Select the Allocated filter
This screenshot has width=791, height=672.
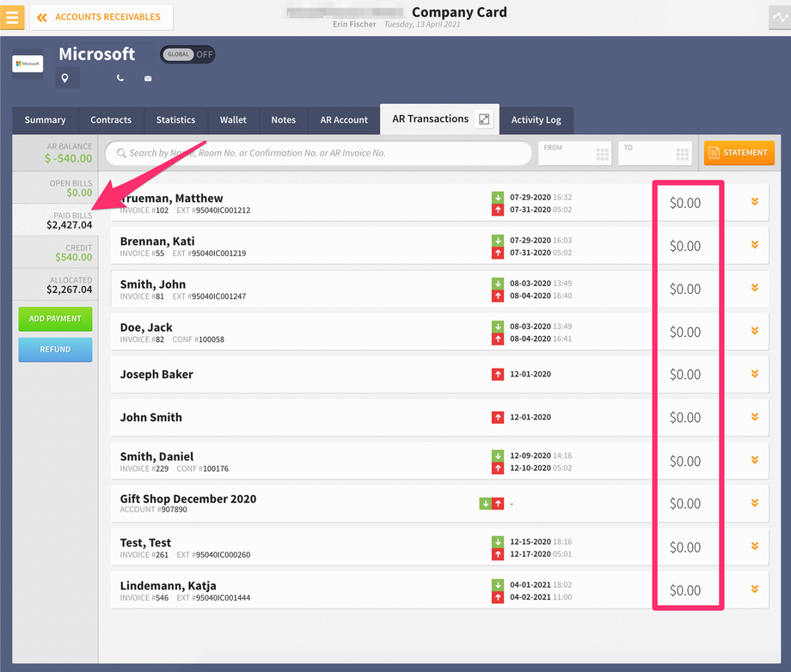tap(56, 284)
